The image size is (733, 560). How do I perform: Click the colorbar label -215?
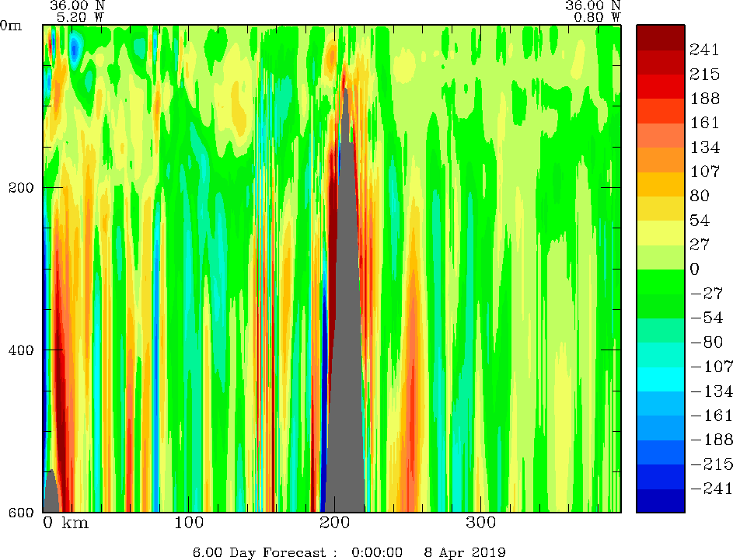(x=711, y=464)
